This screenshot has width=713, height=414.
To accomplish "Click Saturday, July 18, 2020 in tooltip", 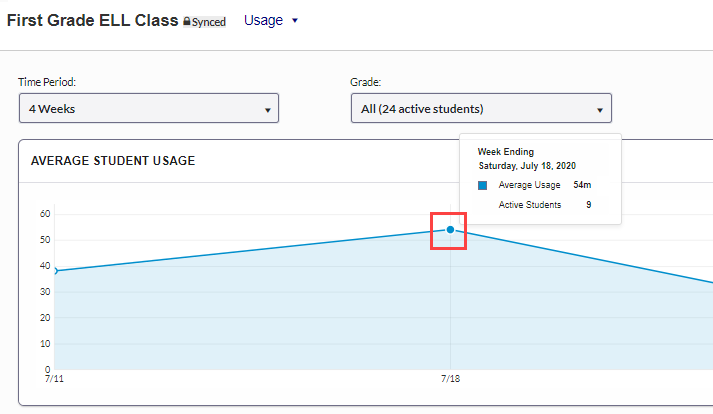I will 527,166.
